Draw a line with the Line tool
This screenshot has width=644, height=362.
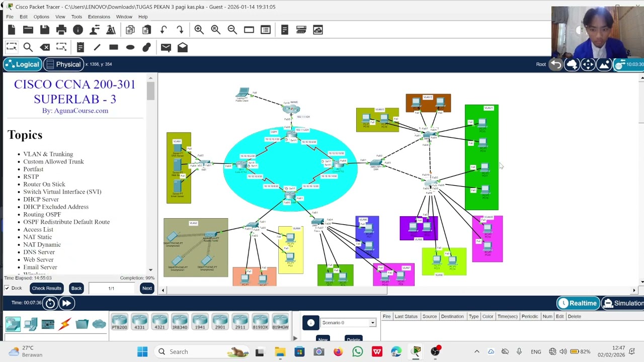pos(97,47)
